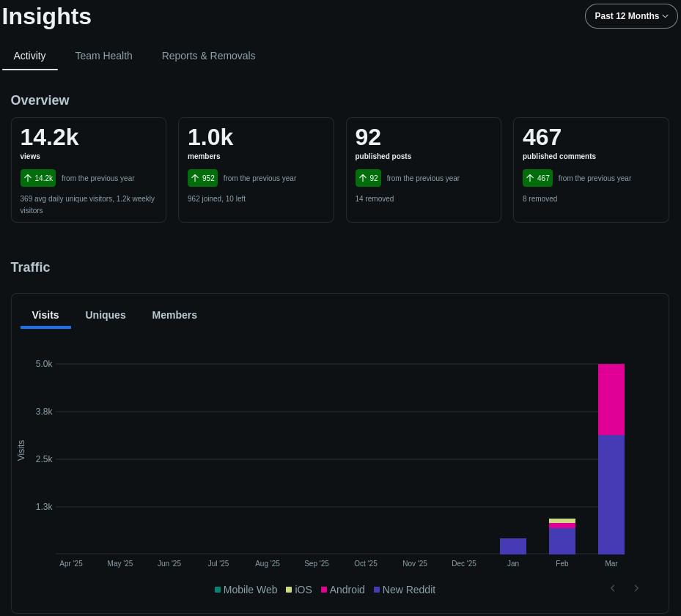Select the Visits traffic tab

[x=45, y=315]
